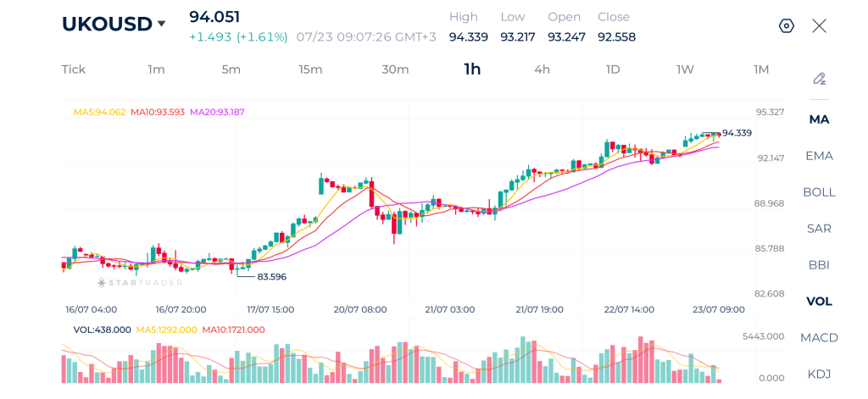Switch to the 30m timeframe

click(395, 69)
